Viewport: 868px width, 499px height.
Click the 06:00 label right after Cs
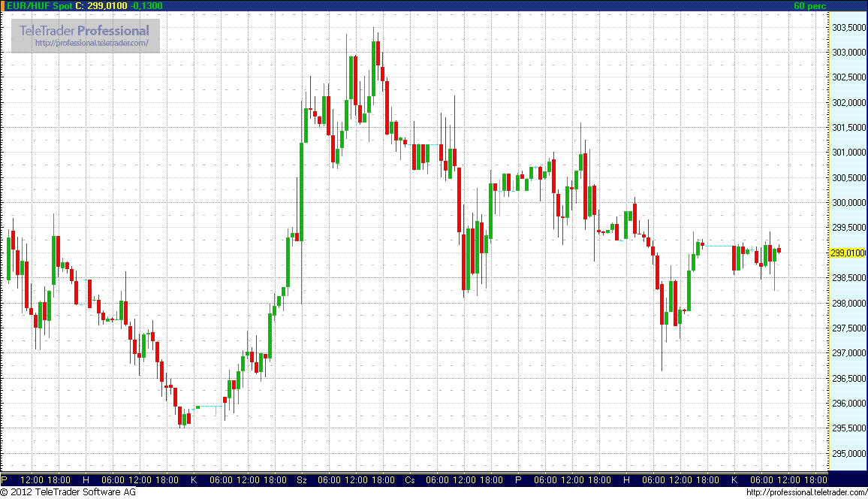[437, 479]
